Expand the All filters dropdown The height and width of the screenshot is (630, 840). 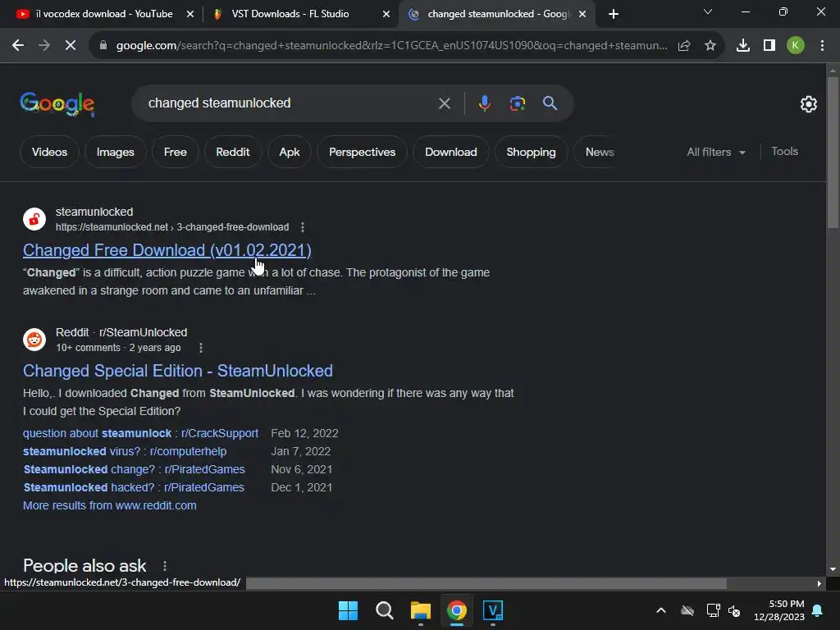pos(716,152)
